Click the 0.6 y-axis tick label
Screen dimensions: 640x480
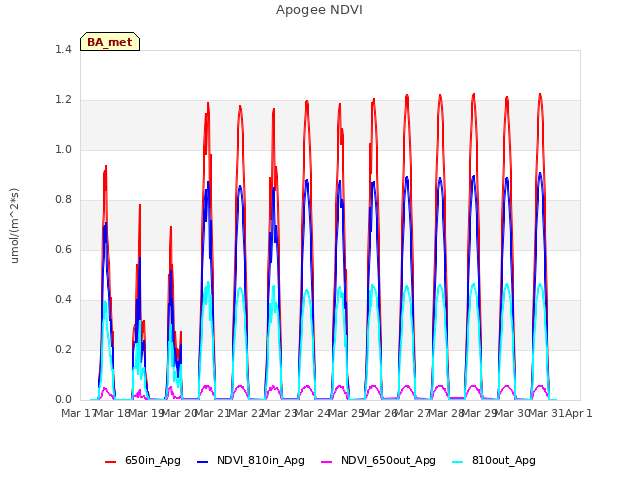tap(63, 249)
